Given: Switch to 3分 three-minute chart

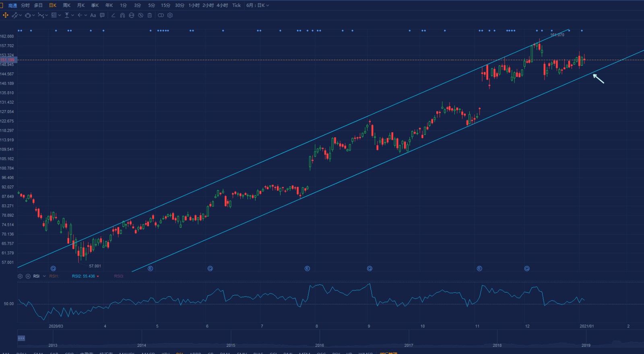Looking at the screenshot, I should coord(137,5).
